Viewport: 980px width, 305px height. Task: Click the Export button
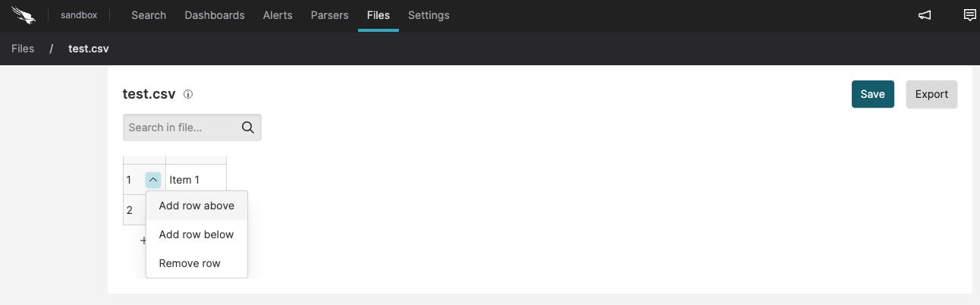(931, 94)
